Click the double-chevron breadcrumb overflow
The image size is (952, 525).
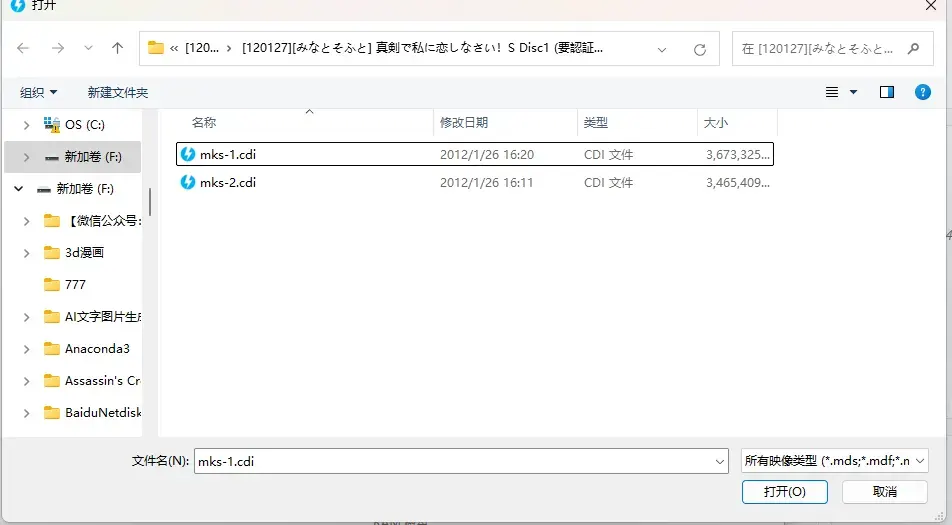pyautogui.click(x=174, y=48)
